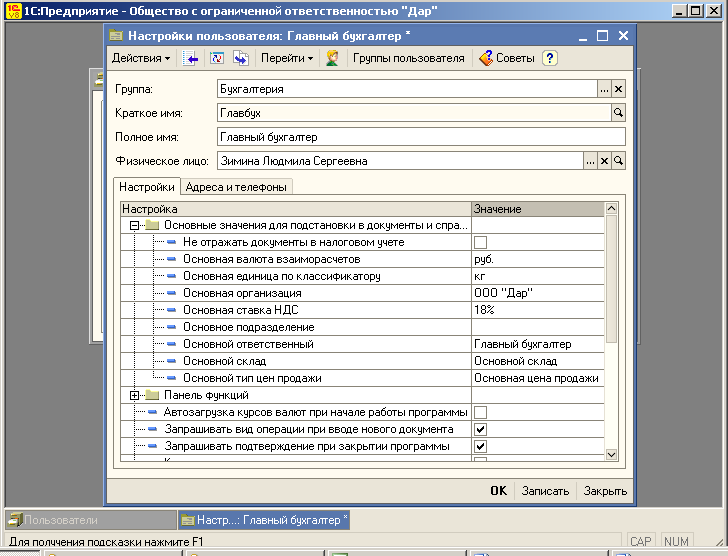
Task: Click the user person icon in toolbar
Action: tap(332, 58)
